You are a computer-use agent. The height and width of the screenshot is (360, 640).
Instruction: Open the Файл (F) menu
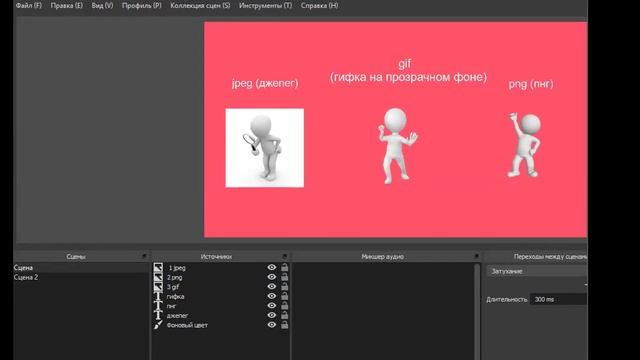pos(29,6)
